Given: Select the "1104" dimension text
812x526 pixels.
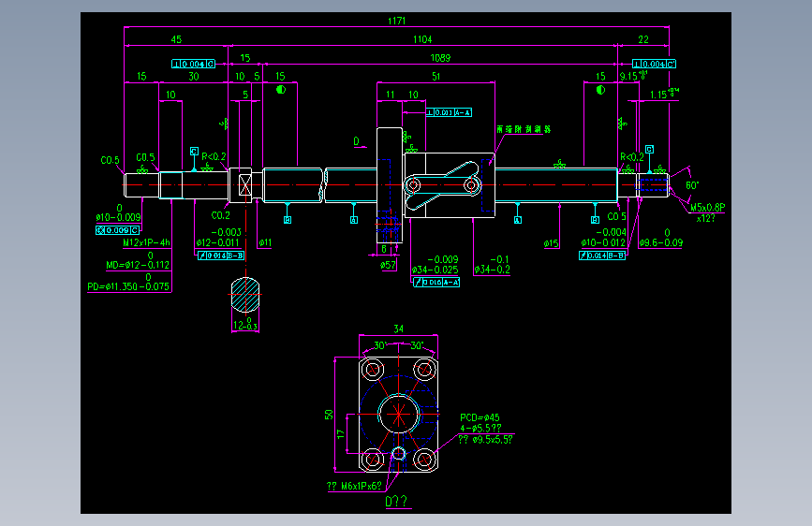Looking at the screenshot, I should click(422, 39).
